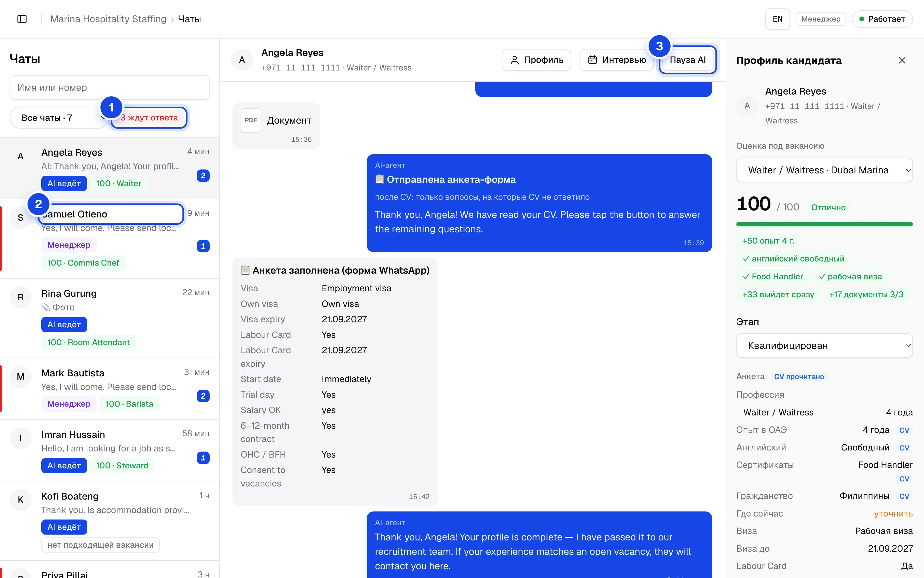
Task: Switch language with the EN button
Action: [777, 19]
